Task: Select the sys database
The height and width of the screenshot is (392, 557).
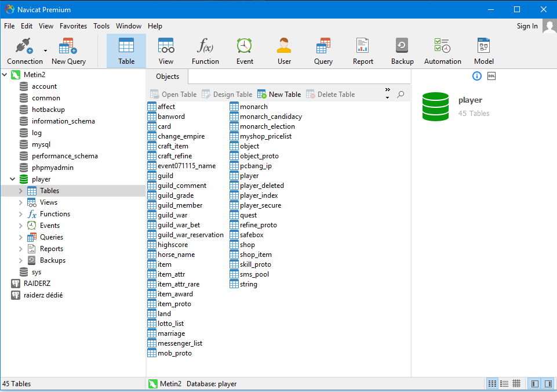Action: click(x=37, y=272)
